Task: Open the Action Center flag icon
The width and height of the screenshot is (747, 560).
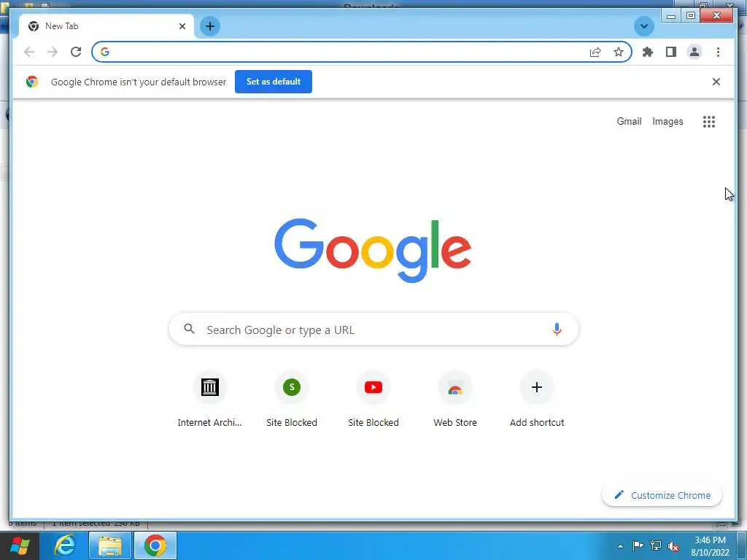Action: point(638,545)
